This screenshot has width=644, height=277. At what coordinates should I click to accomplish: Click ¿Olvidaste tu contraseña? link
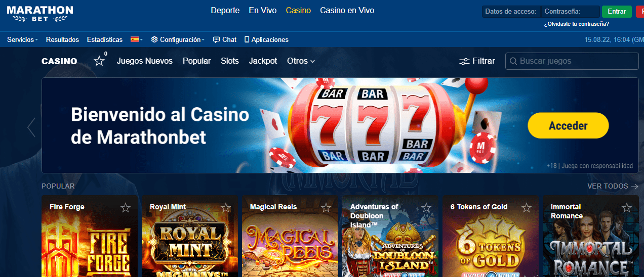coord(576,24)
